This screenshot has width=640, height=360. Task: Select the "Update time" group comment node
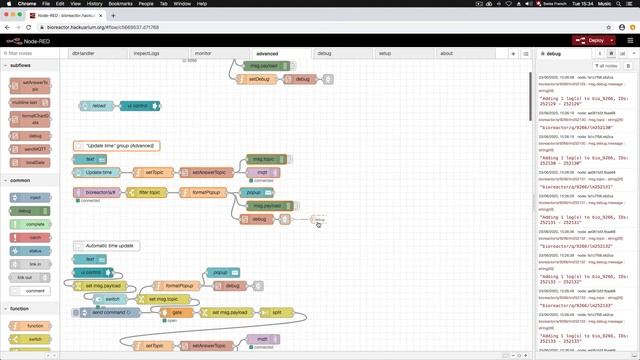(117, 146)
